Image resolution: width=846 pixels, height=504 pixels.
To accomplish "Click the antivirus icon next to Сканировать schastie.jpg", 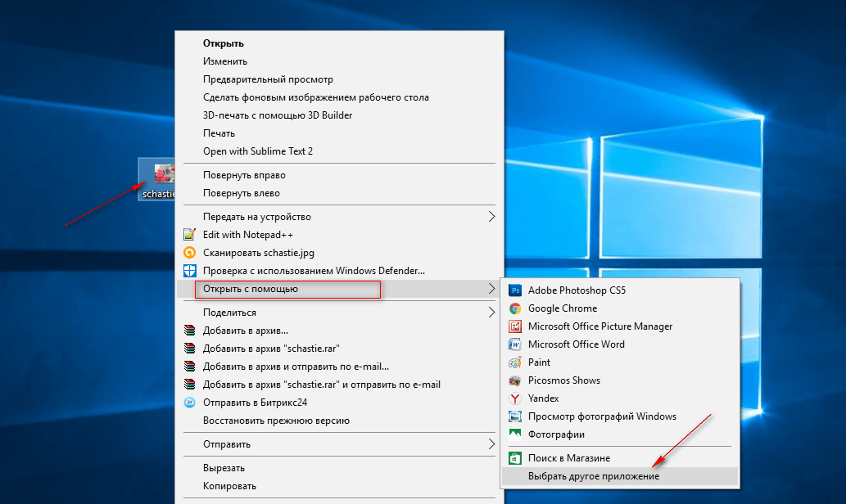I will [189, 252].
